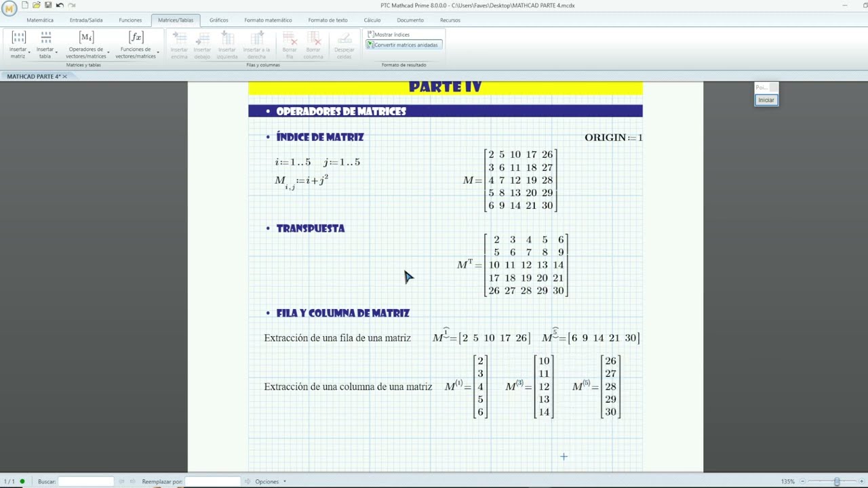The width and height of the screenshot is (868, 488).
Task: Click the zoom in plus icon
Action: (x=863, y=481)
